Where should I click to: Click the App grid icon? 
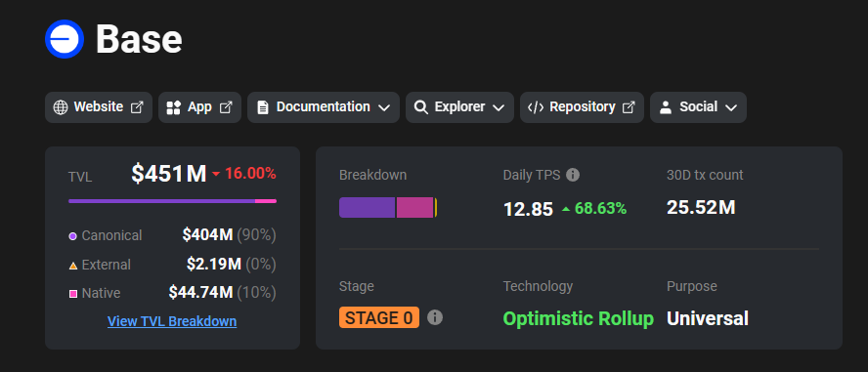(174, 107)
